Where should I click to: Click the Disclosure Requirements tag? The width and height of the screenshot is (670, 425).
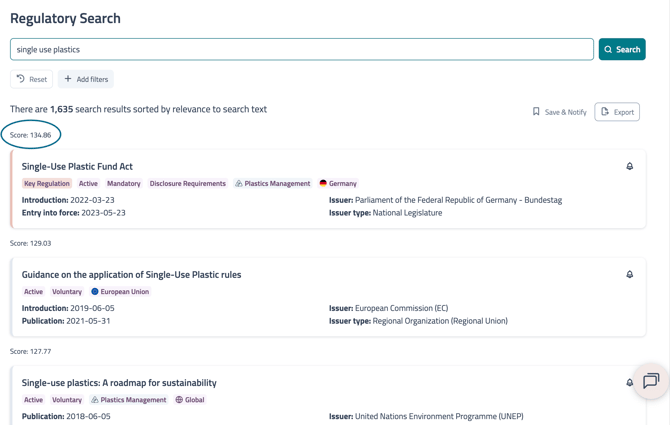187,184
